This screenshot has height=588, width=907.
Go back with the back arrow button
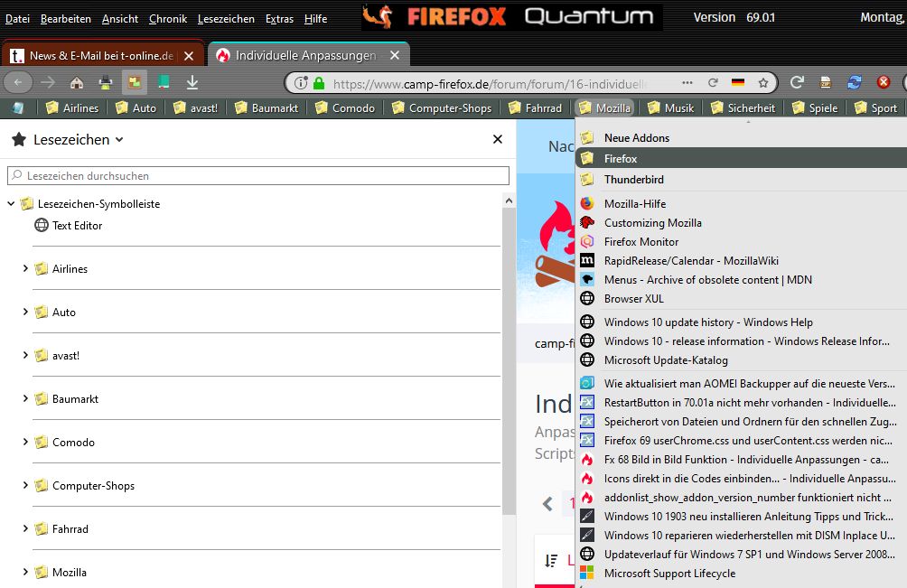pos(18,83)
